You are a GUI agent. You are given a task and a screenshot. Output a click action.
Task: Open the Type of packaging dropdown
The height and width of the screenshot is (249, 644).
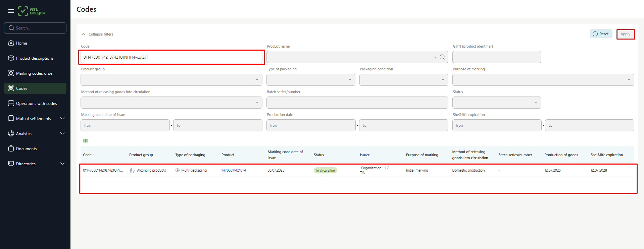coord(310,80)
